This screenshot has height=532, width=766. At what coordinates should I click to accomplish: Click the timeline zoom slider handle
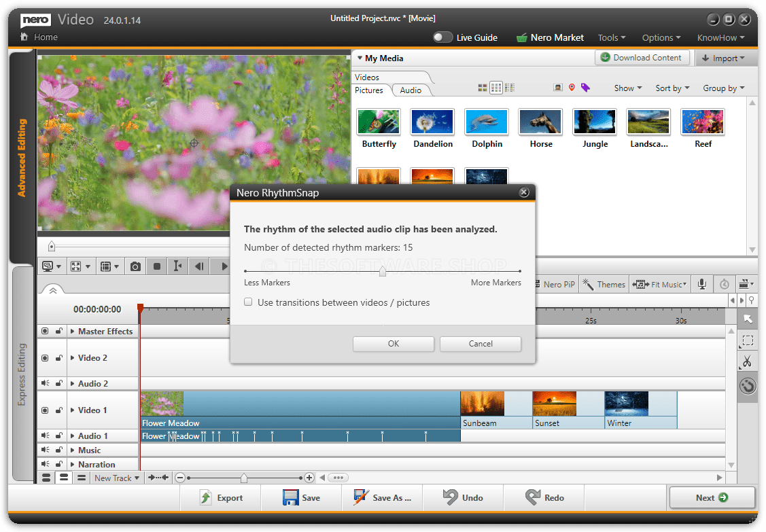click(244, 478)
